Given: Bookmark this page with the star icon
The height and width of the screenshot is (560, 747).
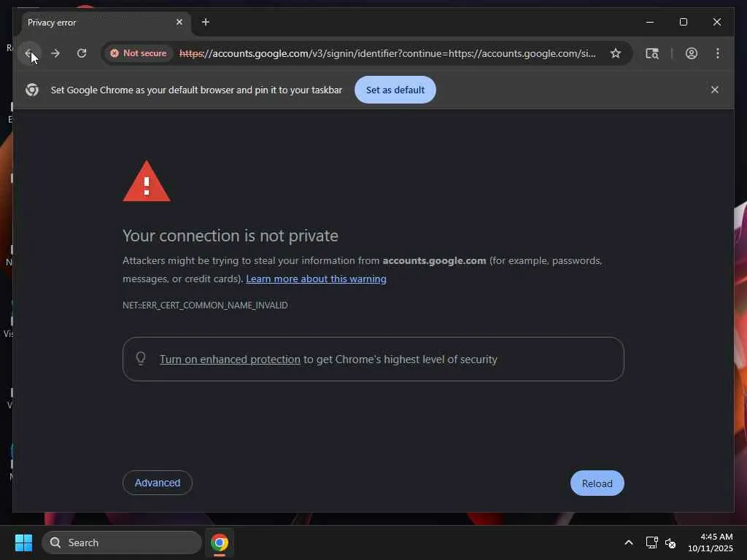Looking at the screenshot, I should pos(616,53).
